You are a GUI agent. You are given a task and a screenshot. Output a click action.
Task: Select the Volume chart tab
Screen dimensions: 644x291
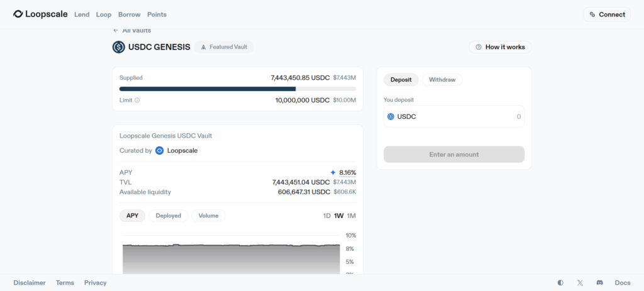coord(208,216)
